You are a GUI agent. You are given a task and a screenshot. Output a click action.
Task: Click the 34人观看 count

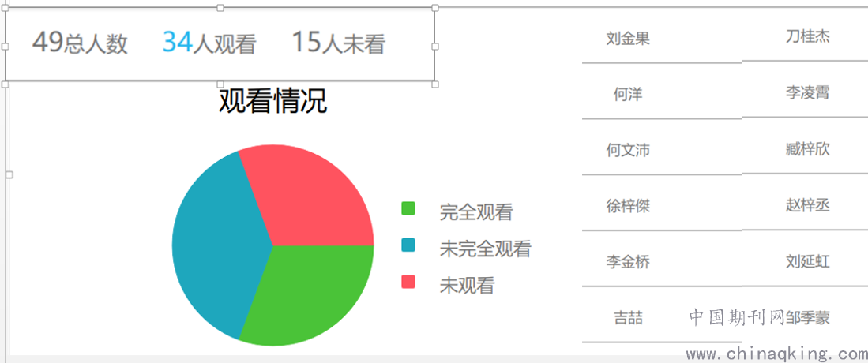(x=209, y=42)
